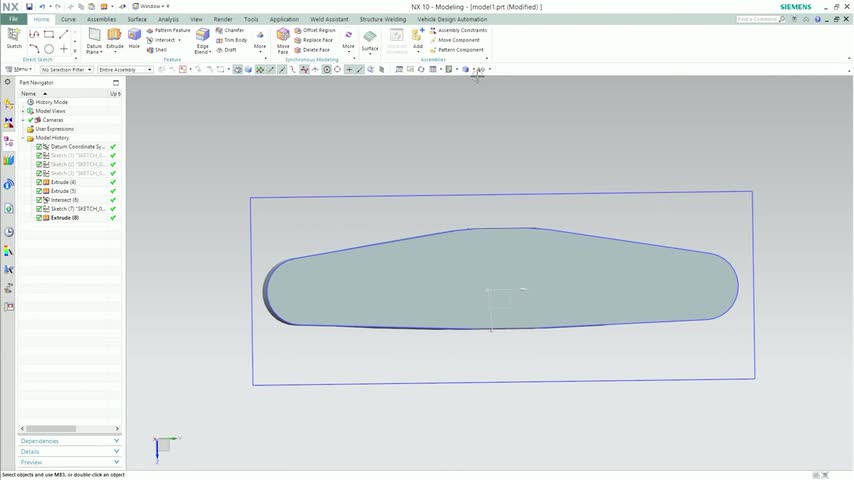Screen dimensions: 854x480
Task: Uncheck Sketch (2) feature checkbox
Action: pyautogui.click(x=39, y=164)
